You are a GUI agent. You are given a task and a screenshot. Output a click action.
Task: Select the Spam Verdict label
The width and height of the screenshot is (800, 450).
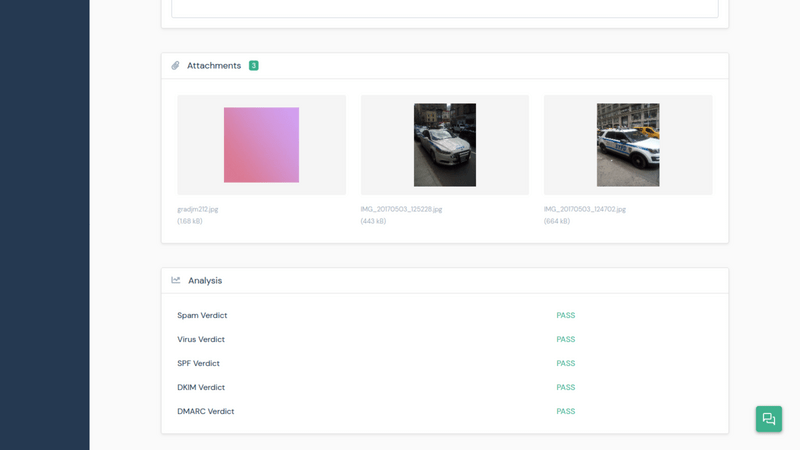(202, 315)
